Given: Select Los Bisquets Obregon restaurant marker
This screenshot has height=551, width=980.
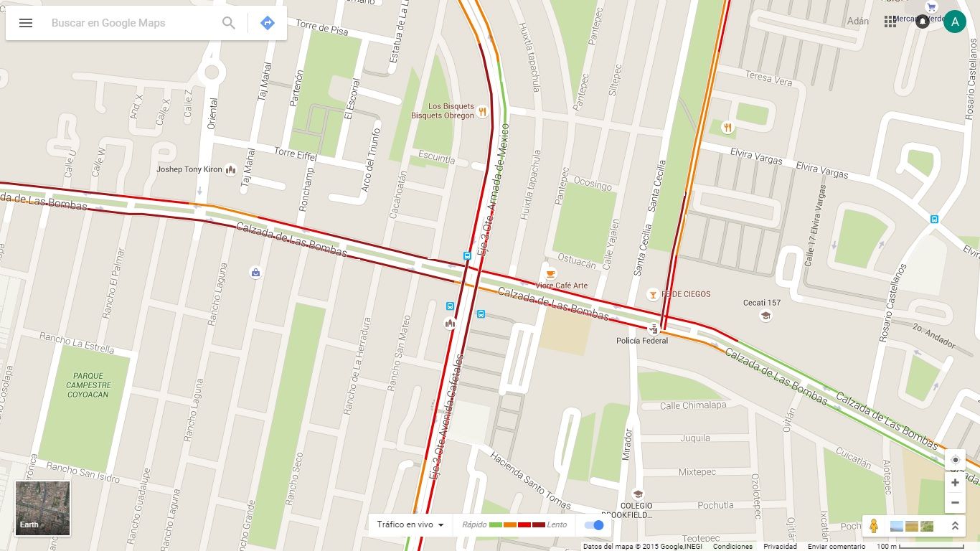Looking at the screenshot, I should click(483, 112).
